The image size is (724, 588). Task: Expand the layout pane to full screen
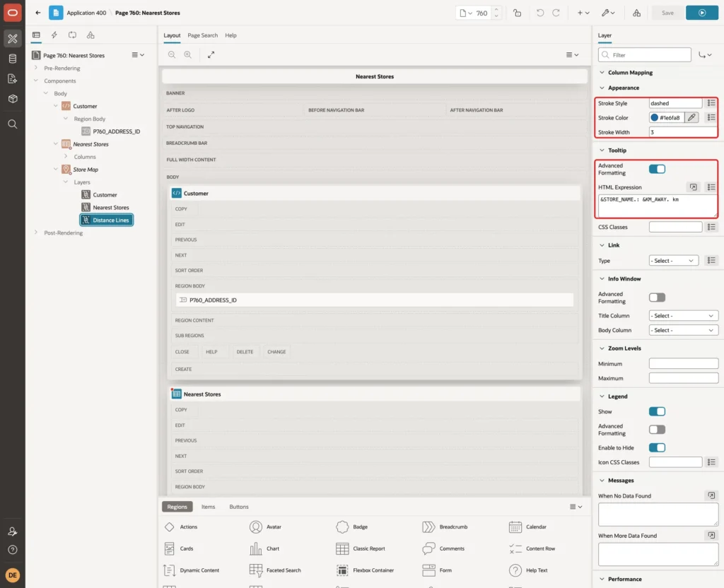[x=211, y=54]
